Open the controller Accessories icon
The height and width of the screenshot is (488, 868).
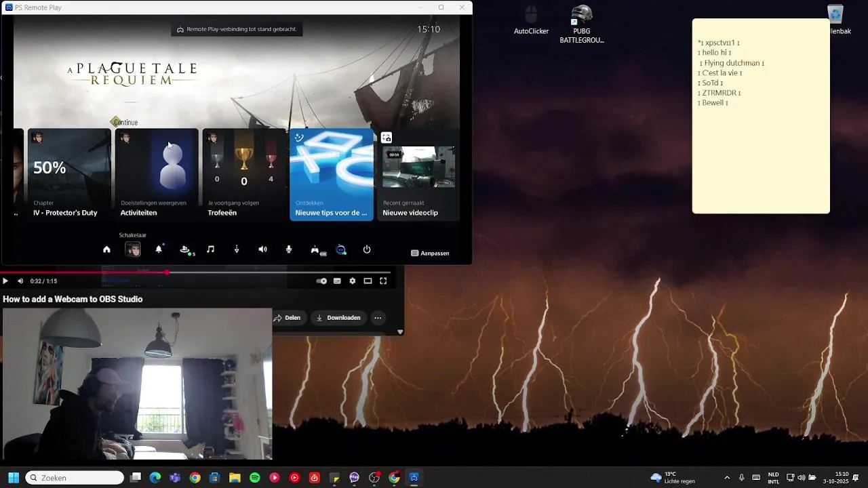point(316,250)
